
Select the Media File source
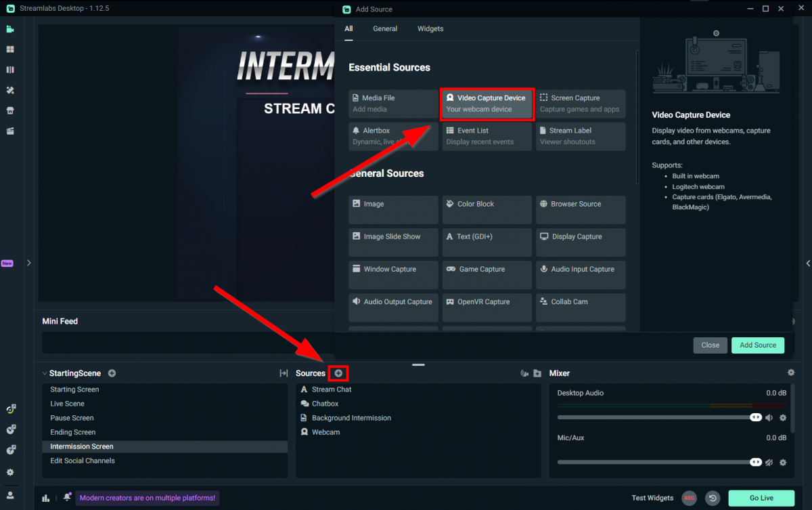(394, 104)
